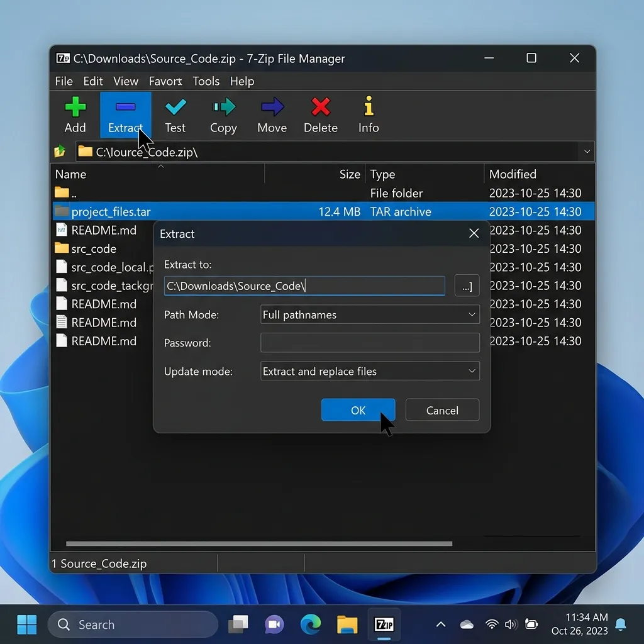Click the green Add toolbar icon
This screenshot has height=644, width=644.
[75, 107]
